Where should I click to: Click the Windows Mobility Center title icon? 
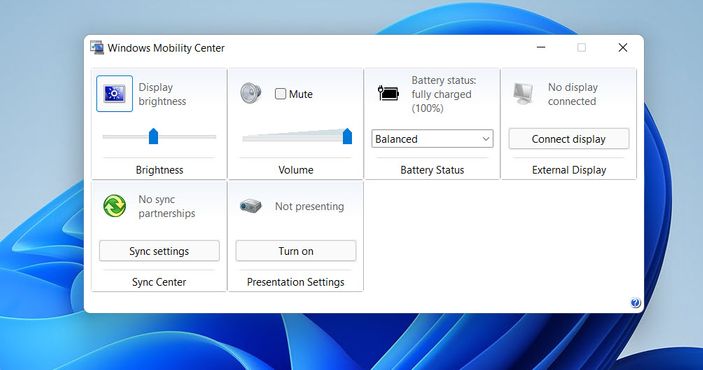tap(97, 48)
